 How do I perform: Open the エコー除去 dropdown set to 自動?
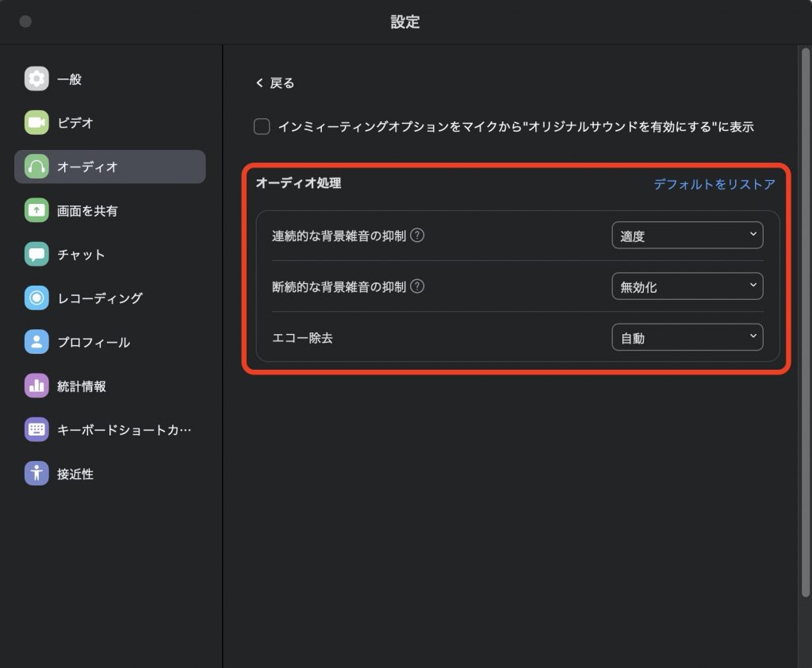coord(687,338)
